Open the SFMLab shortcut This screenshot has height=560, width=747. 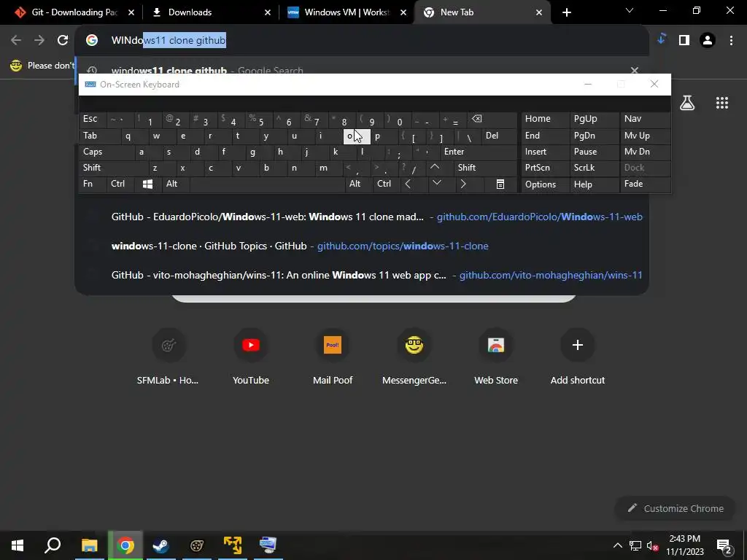pyautogui.click(x=169, y=356)
